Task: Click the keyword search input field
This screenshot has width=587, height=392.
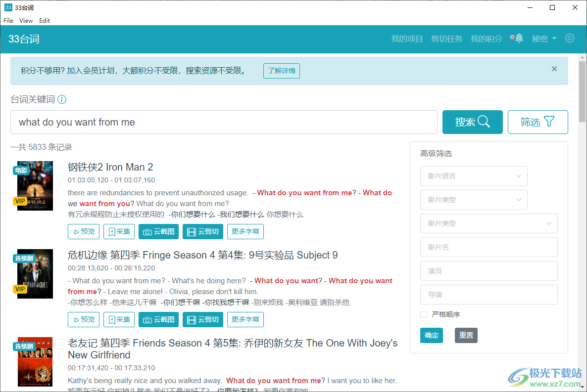Action: point(224,122)
